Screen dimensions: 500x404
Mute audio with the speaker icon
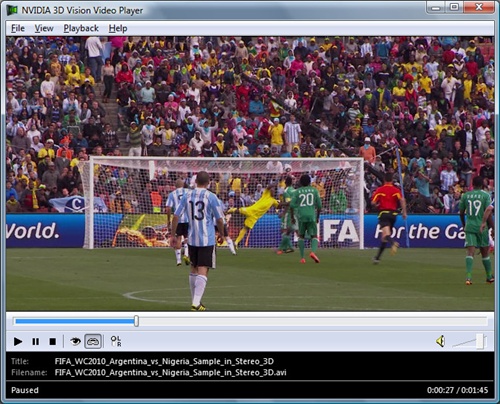tap(441, 341)
